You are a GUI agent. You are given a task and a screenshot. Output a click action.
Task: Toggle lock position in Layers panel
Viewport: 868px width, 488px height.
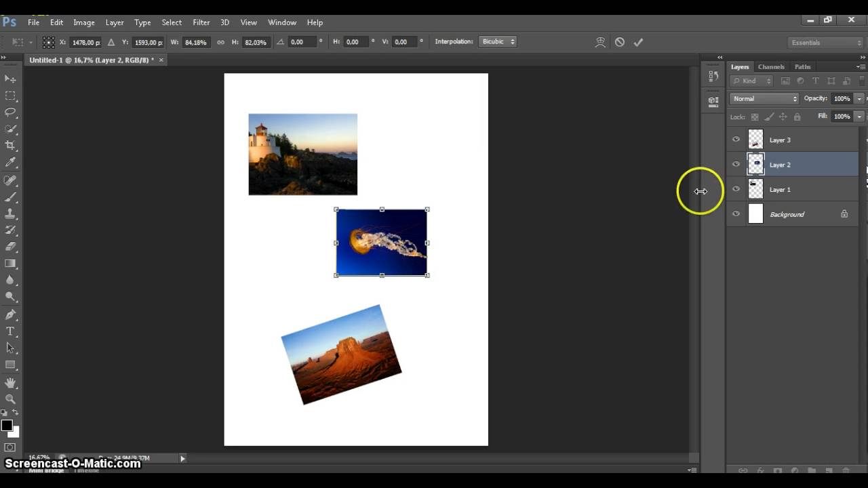783,117
